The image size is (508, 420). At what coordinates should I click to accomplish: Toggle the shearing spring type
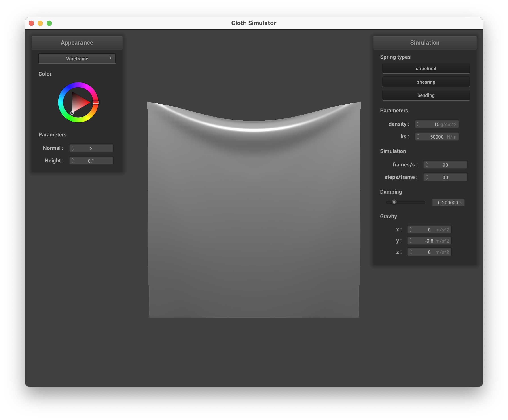pyautogui.click(x=426, y=82)
